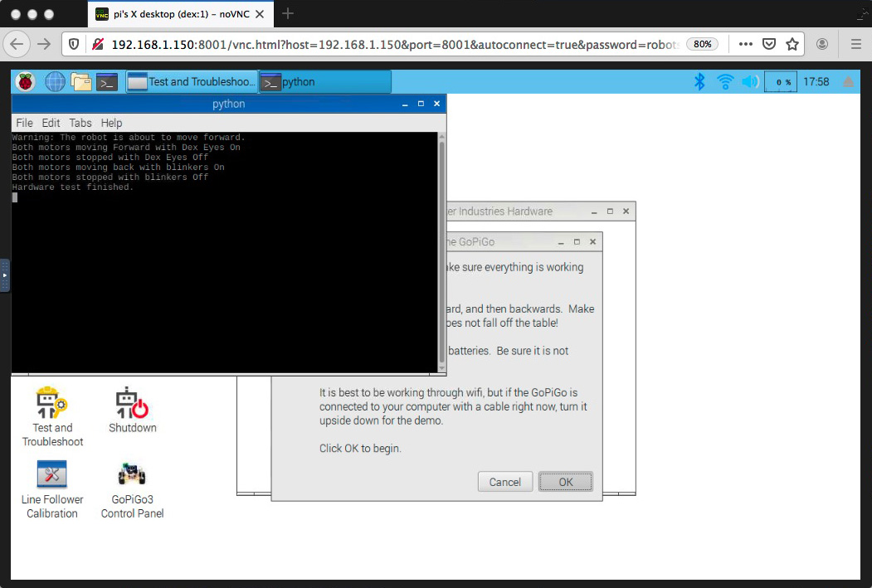This screenshot has width=872, height=588.
Task: Open the terminal File menu
Action: [x=24, y=123]
